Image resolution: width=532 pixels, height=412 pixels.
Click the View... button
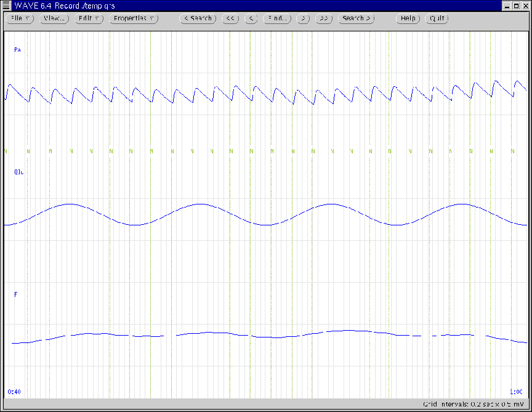click(x=54, y=18)
